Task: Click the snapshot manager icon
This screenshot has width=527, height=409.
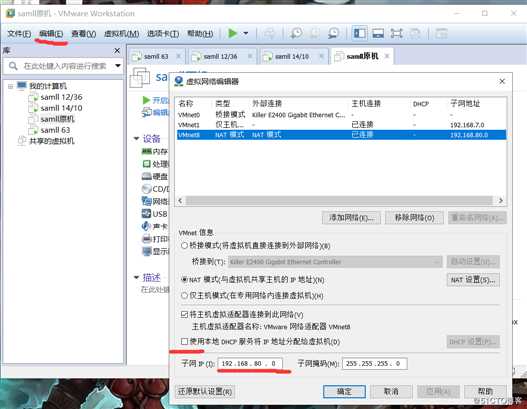Action: 333,33
